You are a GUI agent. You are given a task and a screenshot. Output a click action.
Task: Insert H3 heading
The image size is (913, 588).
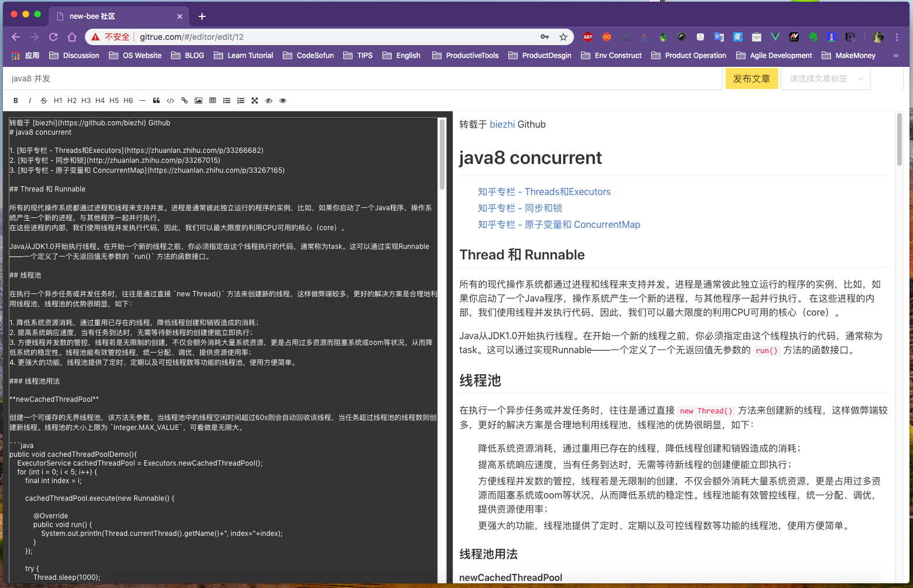[86, 101]
